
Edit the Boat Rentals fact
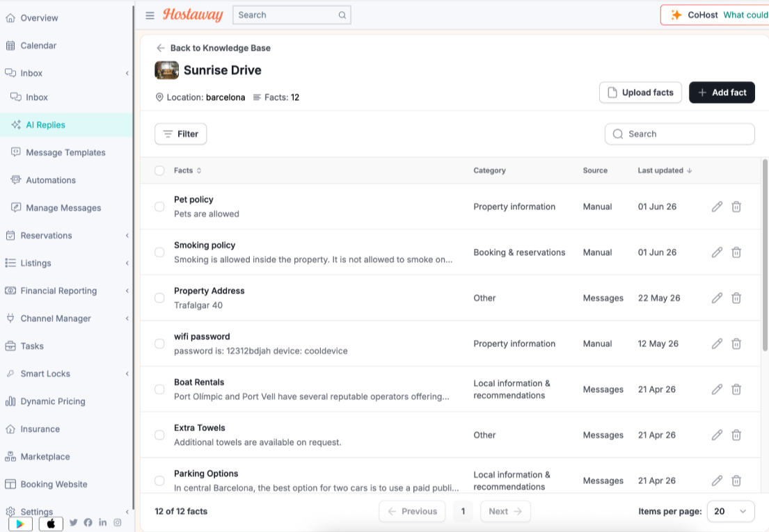(717, 389)
